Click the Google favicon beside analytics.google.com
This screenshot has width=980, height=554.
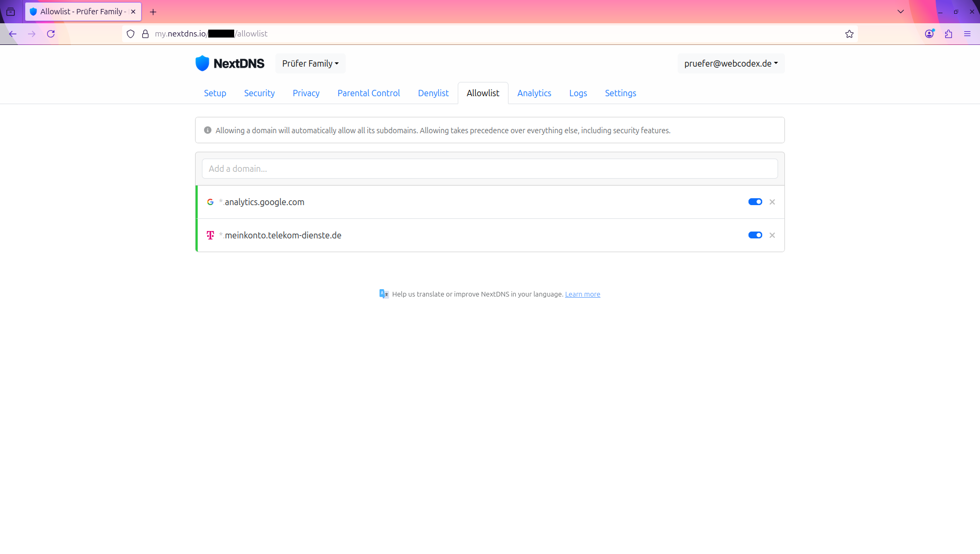click(210, 201)
